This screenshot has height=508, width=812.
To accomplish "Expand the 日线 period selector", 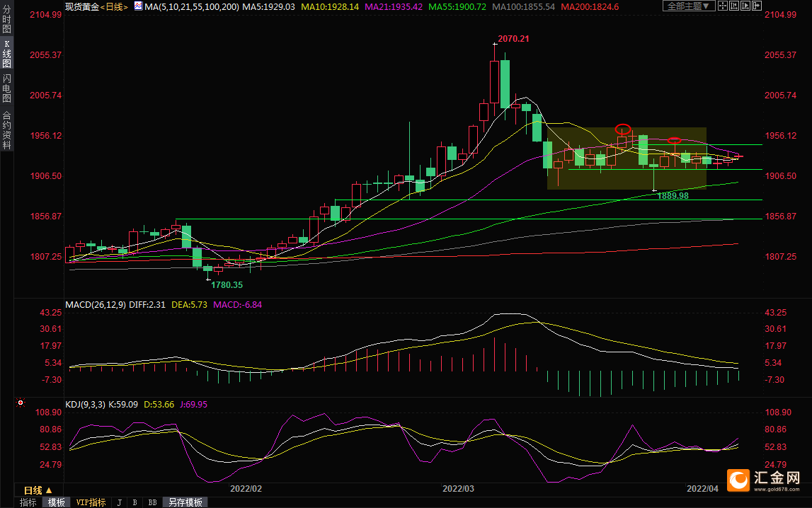I will (x=38, y=490).
